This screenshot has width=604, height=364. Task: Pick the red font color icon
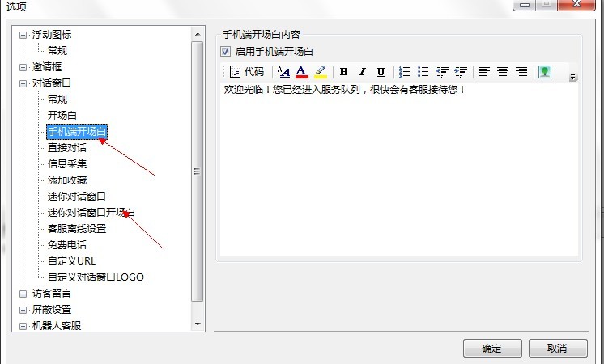click(x=302, y=72)
